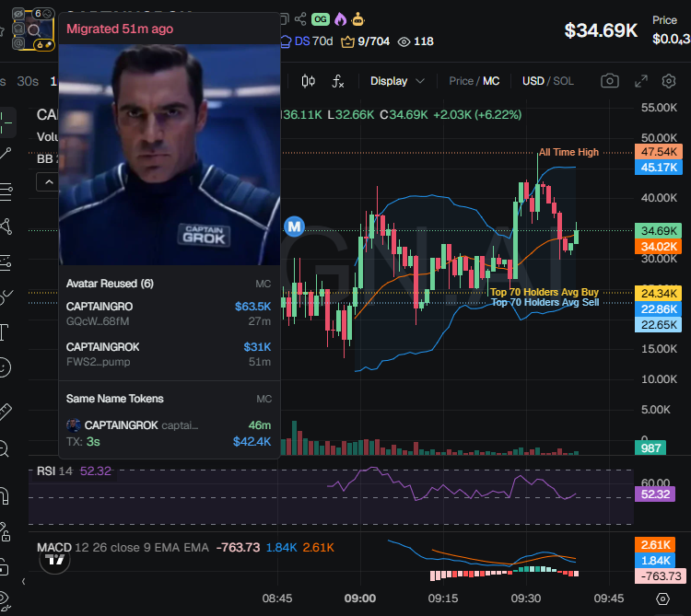Click the eye watchers count icon
691x616 pixels.
[x=404, y=41]
